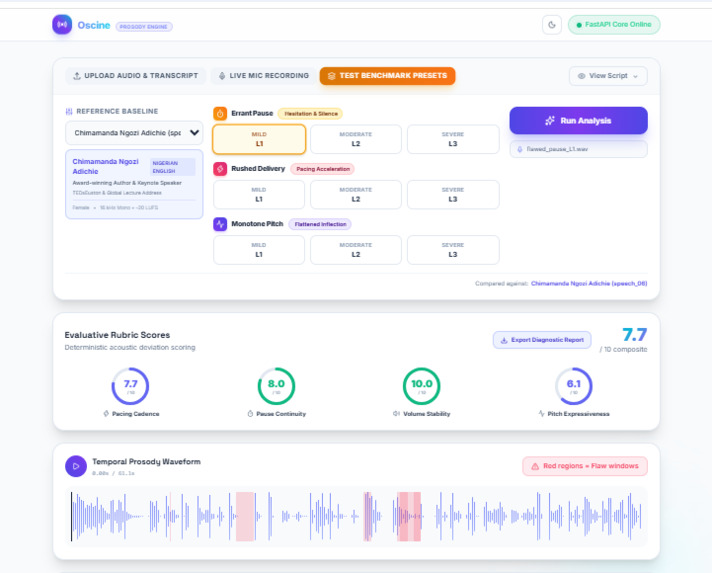Switch to Live Mic Recording tab

pos(264,76)
